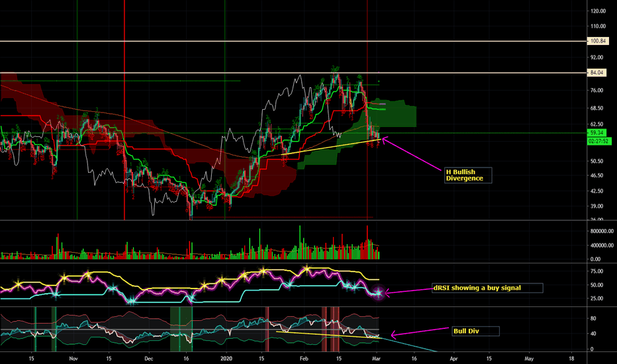Select the yellow divergence line on bottom oscillator
This screenshot has height=364, width=617.
(328, 334)
